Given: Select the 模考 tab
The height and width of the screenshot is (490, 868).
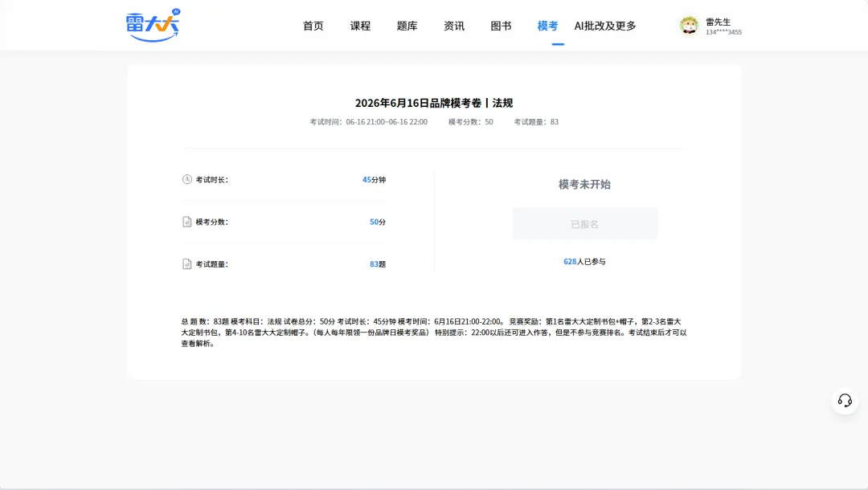Looking at the screenshot, I should [547, 26].
